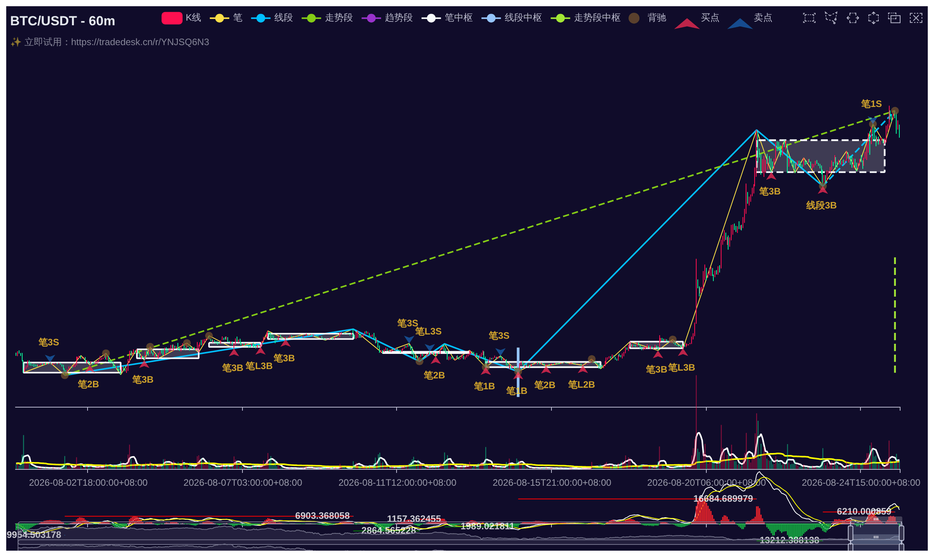Screen dimensions: 934x560
Task: Toggle the dark-green 走势段 legend entry
Action: pos(327,18)
